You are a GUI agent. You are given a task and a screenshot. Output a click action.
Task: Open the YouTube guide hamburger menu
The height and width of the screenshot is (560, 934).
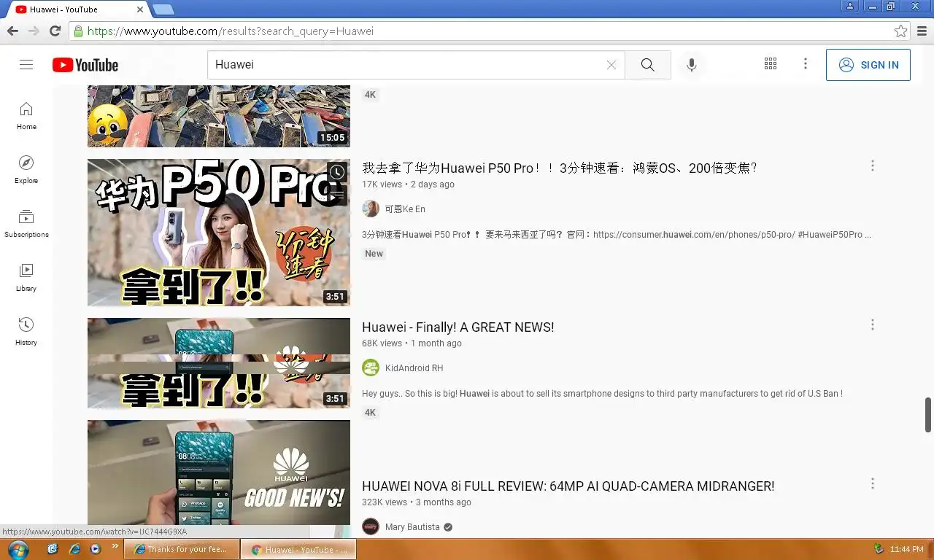tap(26, 65)
